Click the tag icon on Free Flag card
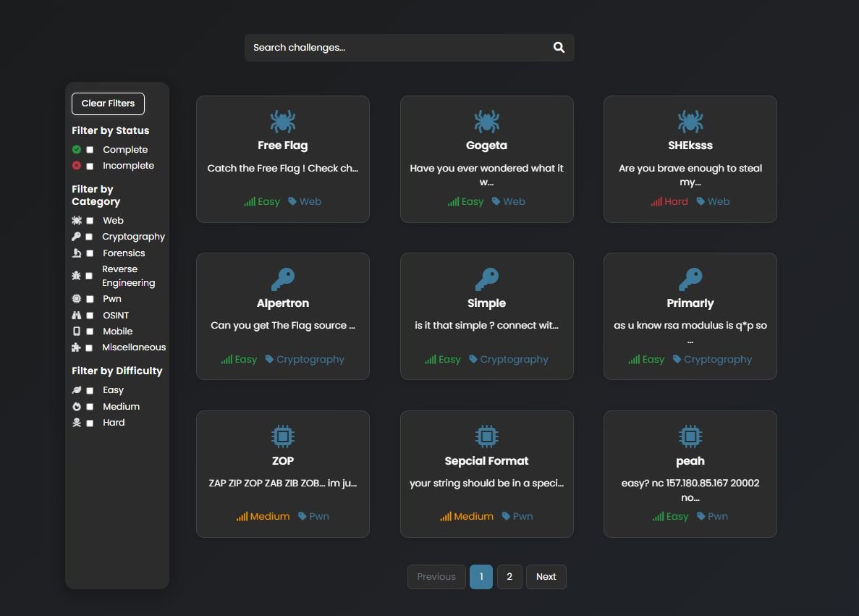This screenshot has height=616, width=859. [292, 201]
